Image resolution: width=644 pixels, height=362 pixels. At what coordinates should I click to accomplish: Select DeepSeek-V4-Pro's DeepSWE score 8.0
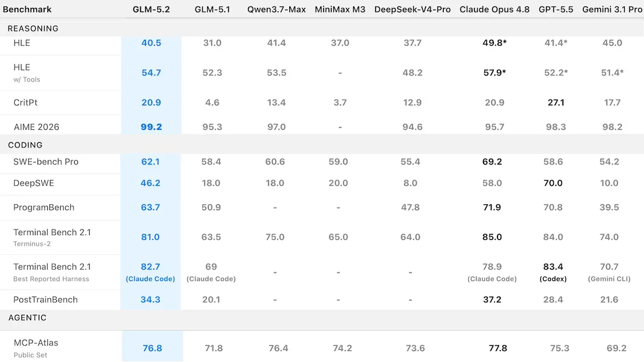point(411,183)
